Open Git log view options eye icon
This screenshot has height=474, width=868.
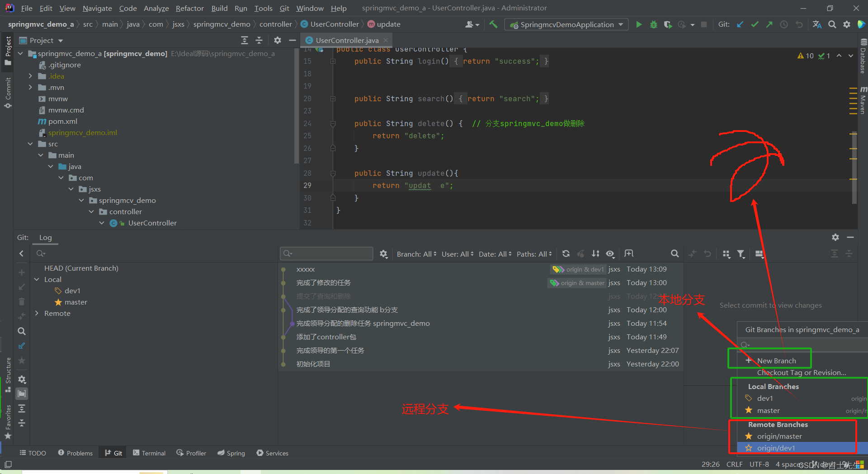[610, 253]
